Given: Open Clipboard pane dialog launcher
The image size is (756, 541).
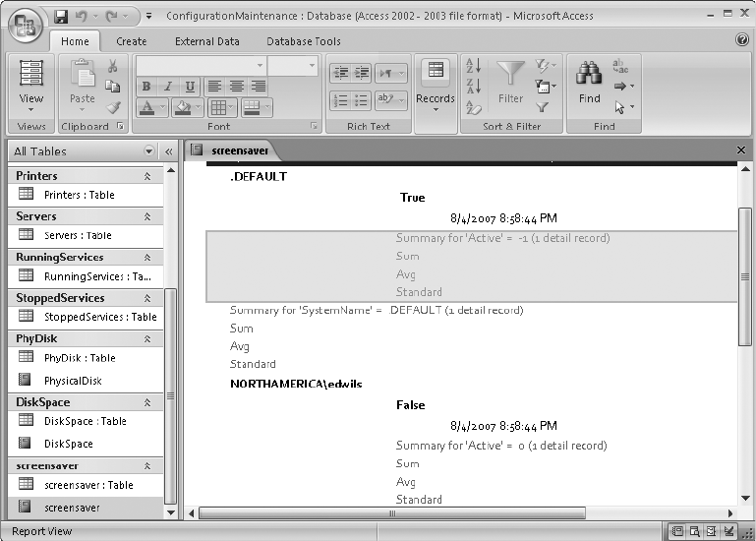Looking at the screenshot, I should click(x=120, y=126).
